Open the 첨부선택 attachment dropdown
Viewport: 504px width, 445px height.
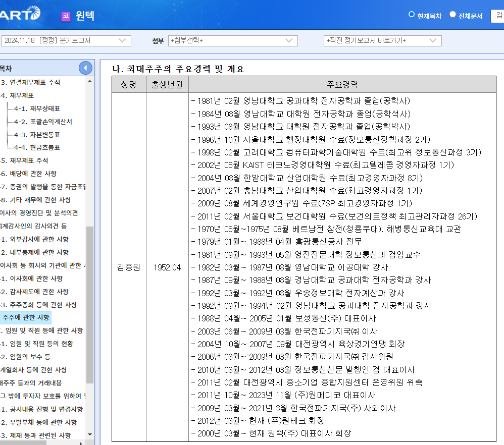tap(233, 41)
